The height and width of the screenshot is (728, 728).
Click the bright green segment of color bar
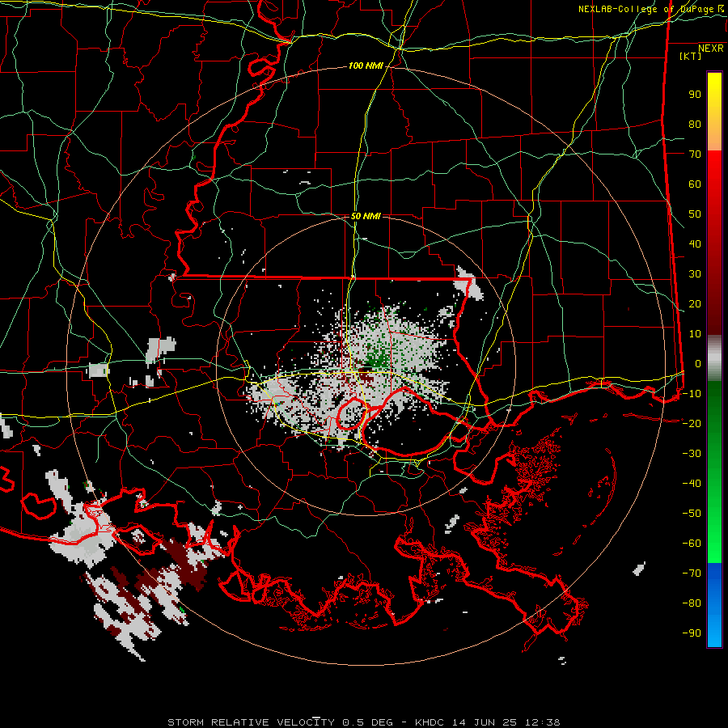pos(714,534)
